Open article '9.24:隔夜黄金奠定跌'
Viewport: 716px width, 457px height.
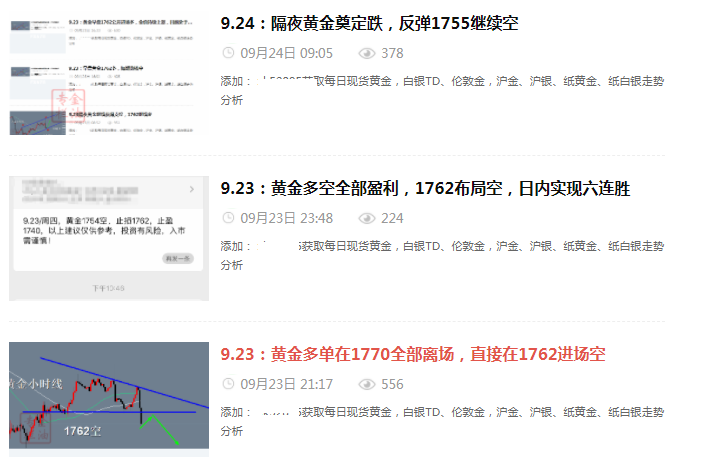[x=369, y=23]
